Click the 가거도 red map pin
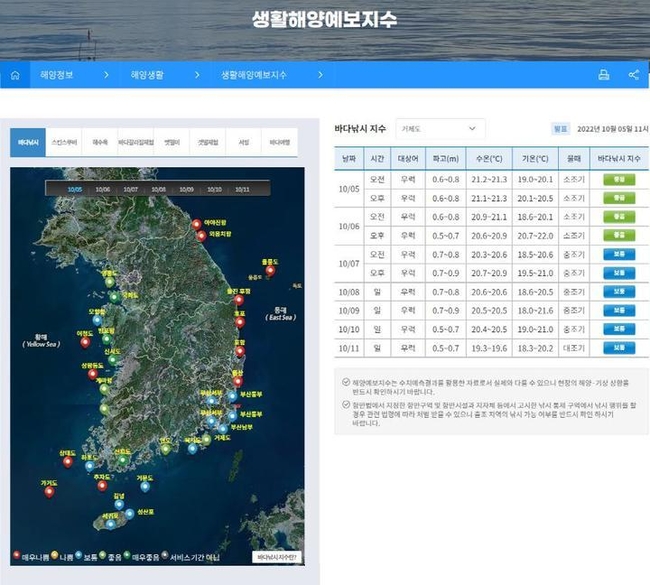The image size is (650, 585). pyautogui.click(x=48, y=491)
